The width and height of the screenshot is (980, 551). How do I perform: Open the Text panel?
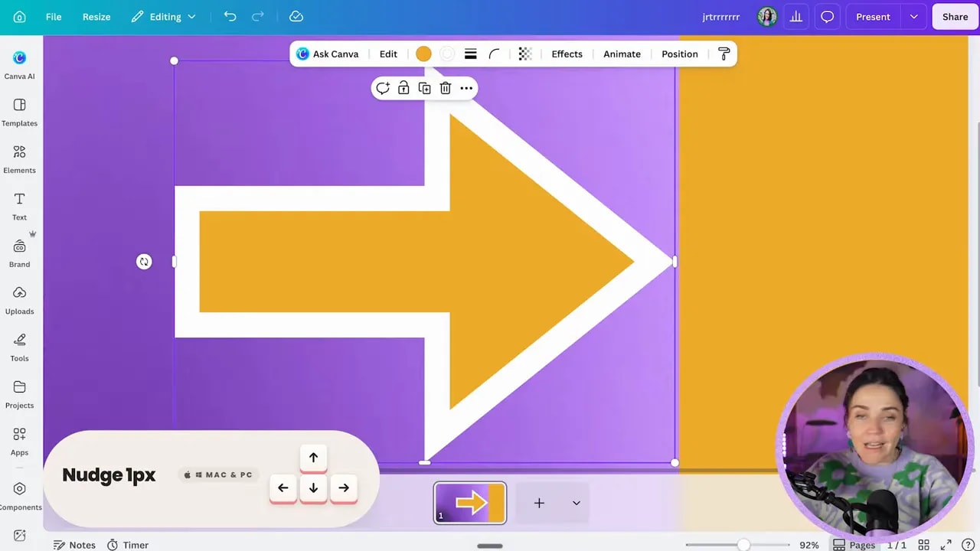click(20, 206)
